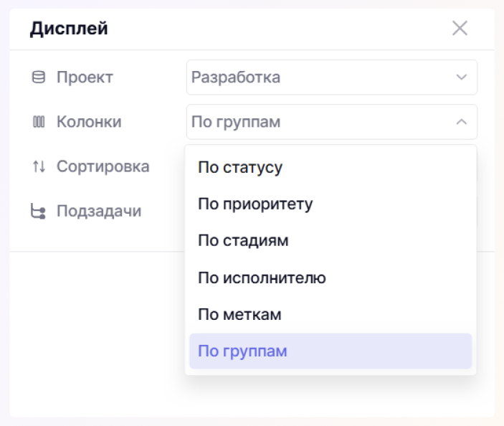Screen dimensions: 504x426
Task: Close the Дисплей panel with the X
Action: point(460,29)
